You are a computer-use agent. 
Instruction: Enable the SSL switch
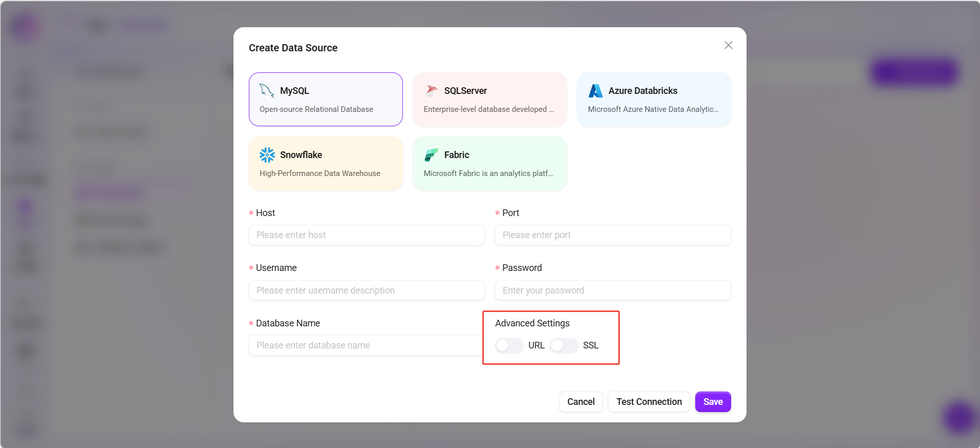(564, 345)
